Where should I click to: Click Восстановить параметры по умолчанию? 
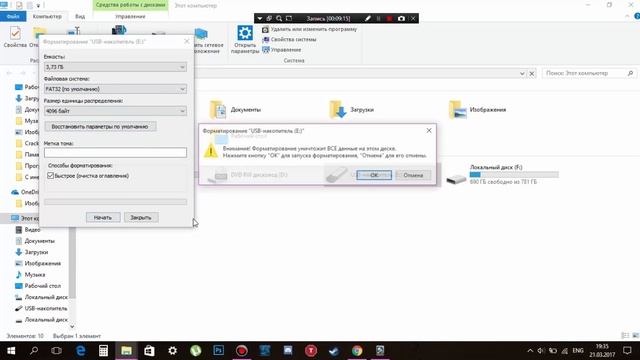100,127
